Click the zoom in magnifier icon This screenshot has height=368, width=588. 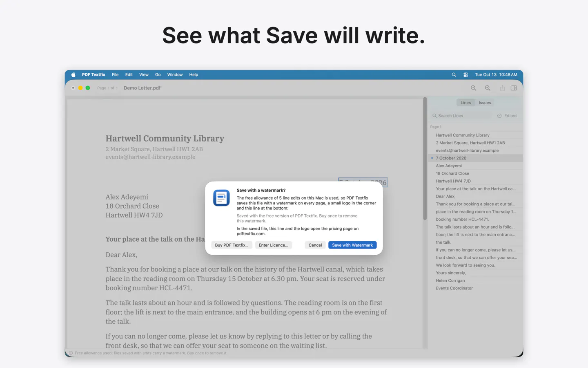pos(488,88)
